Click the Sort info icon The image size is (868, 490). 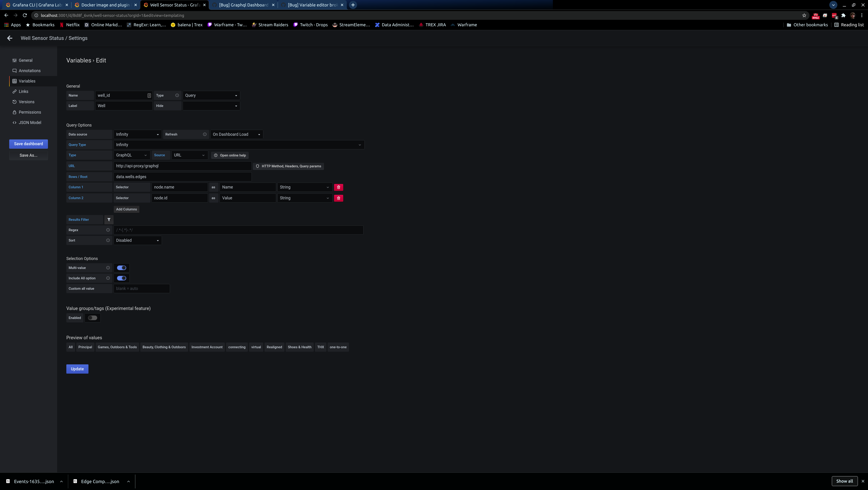click(108, 240)
